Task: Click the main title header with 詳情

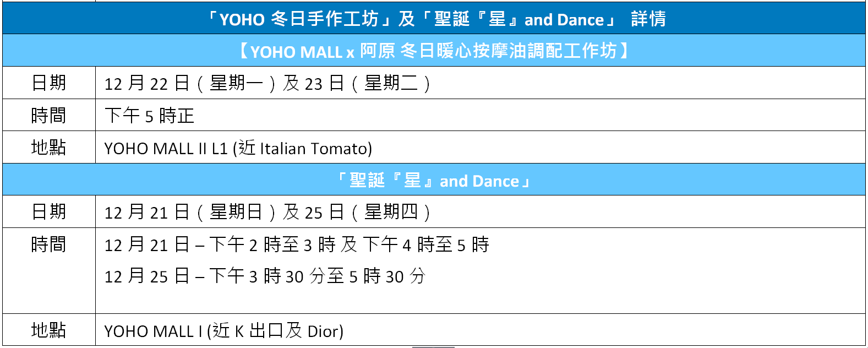Action: coord(434,19)
